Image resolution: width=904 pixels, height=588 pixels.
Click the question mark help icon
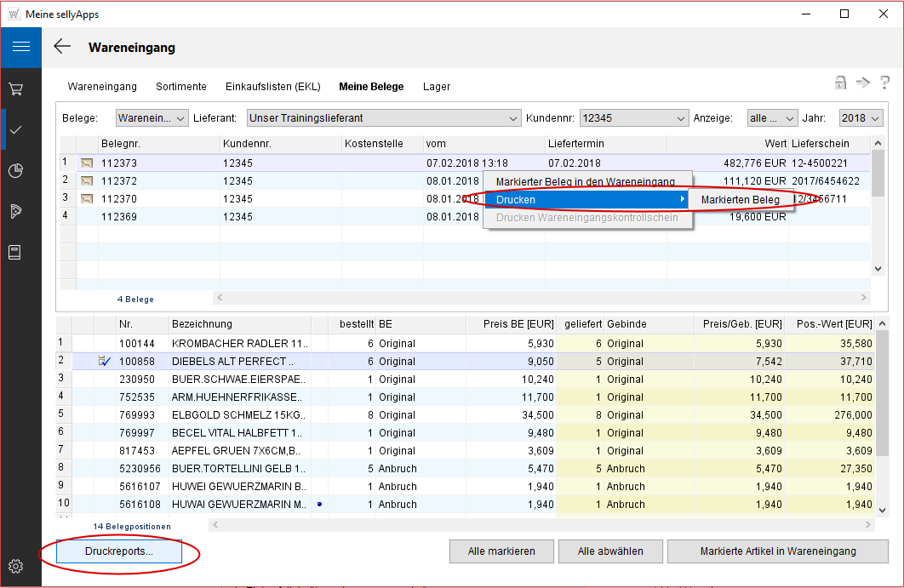885,83
